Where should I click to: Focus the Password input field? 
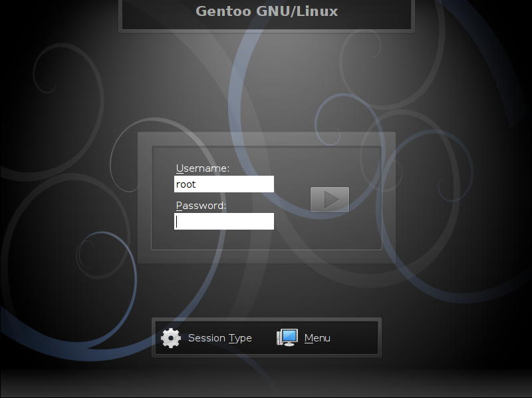tap(224, 222)
